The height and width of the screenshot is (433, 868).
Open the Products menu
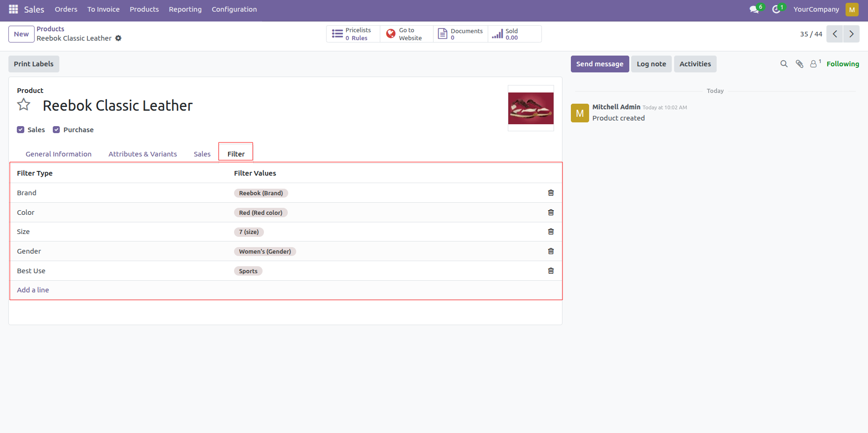[144, 9]
